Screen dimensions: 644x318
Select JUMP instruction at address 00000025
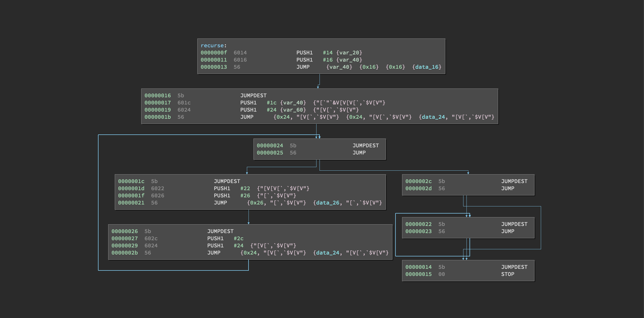pos(359,153)
